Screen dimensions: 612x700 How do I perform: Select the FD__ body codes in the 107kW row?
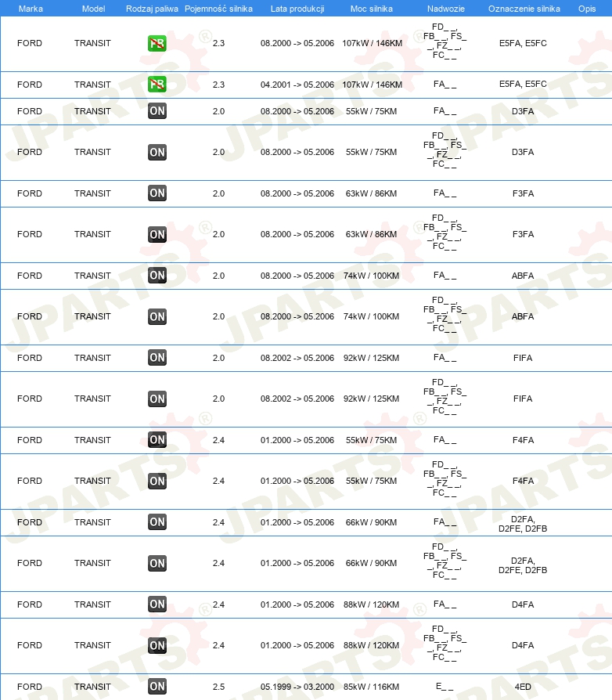pos(445,41)
